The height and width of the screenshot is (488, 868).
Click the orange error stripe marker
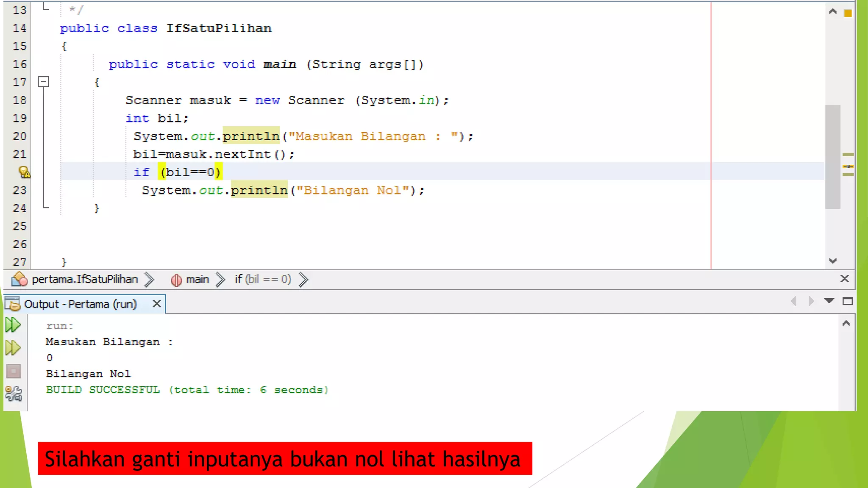pos(848,13)
